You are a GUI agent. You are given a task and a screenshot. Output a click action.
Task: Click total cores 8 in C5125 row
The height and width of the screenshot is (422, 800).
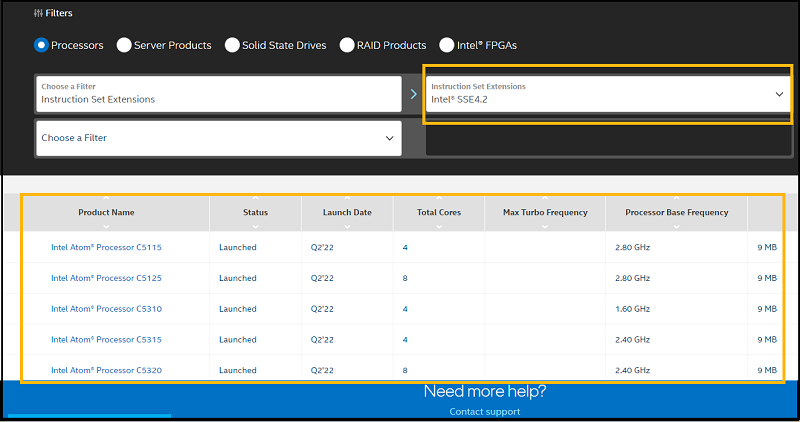point(405,278)
